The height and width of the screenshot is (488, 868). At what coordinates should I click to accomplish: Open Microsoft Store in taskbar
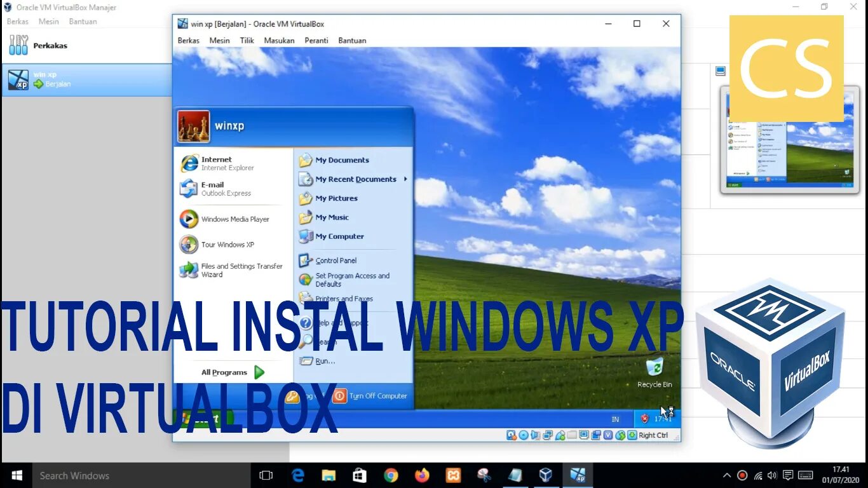pos(360,475)
